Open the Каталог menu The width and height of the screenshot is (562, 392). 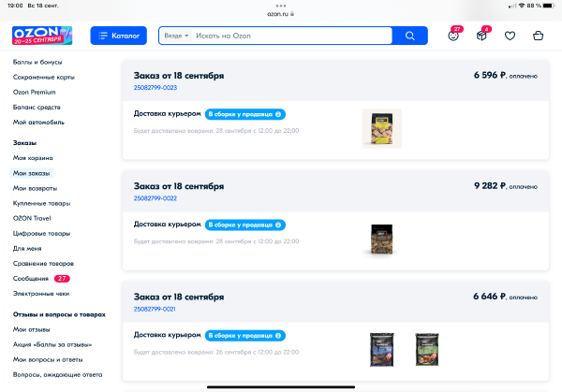(x=119, y=36)
